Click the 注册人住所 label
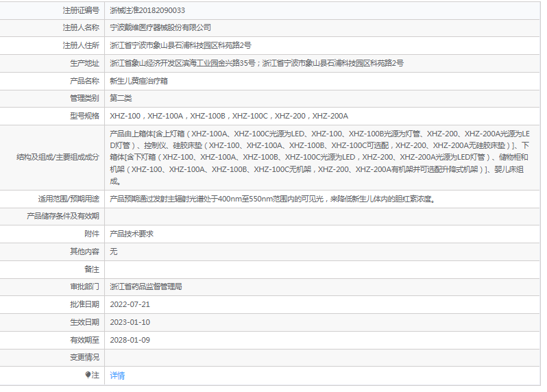The image size is (547, 392). [81, 45]
